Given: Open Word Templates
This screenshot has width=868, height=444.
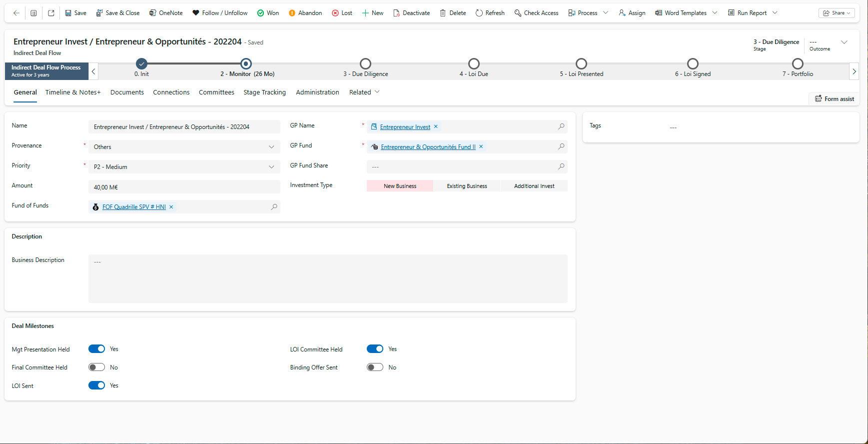Looking at the screenshot, I should click(x=681, y=13).
